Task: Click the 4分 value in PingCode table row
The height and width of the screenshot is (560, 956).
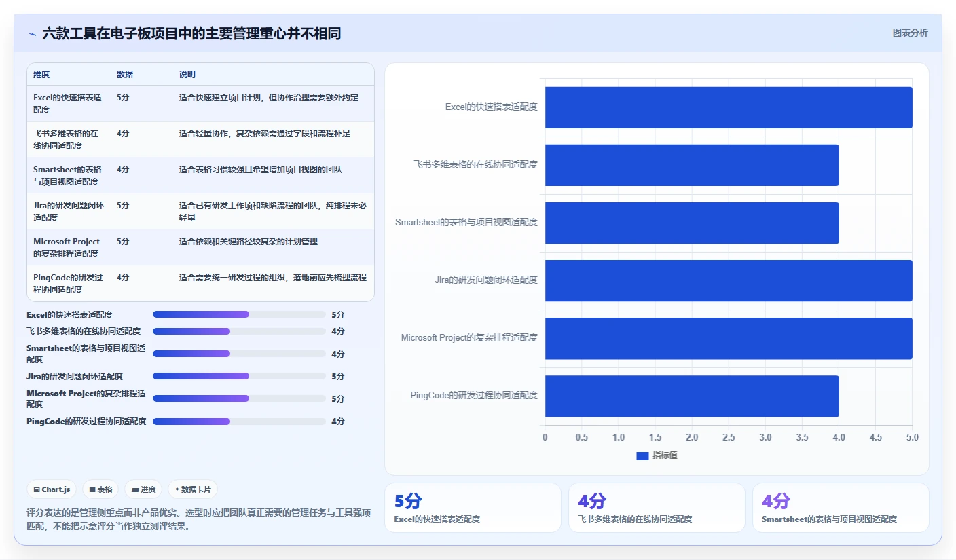Action: click(123, 278)
